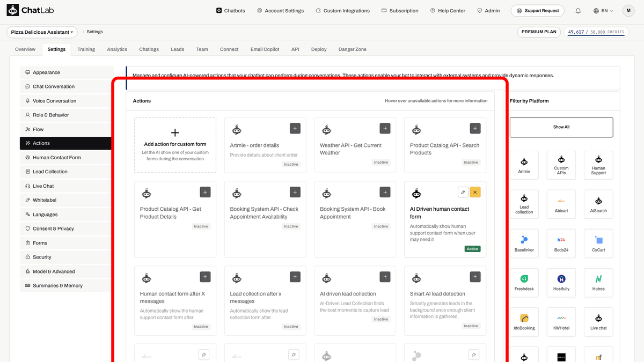
Task: Add the Product Catalog Search Products action
Action: (475, 128)
